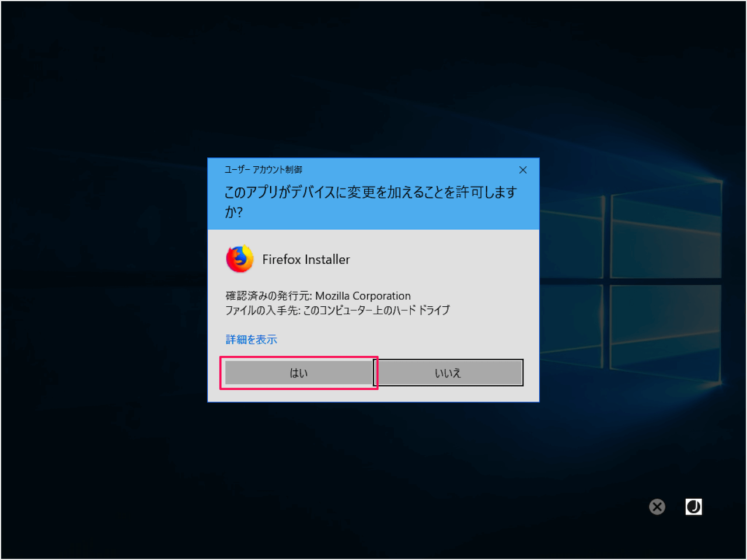The image size is (747, 560).
Task: Click the ユーザー アカウント制御 title text
Action: tap(263, 170)
